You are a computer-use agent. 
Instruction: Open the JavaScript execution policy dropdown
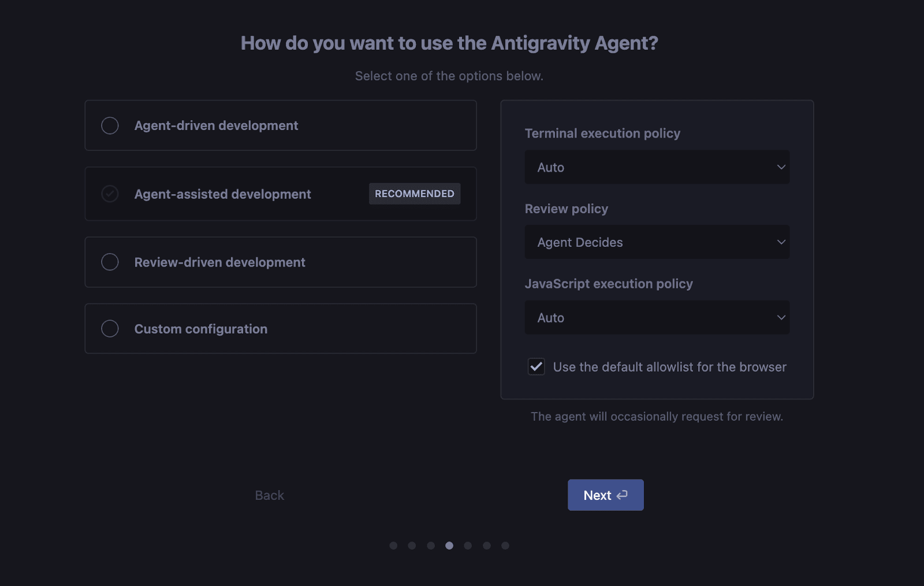657,317
